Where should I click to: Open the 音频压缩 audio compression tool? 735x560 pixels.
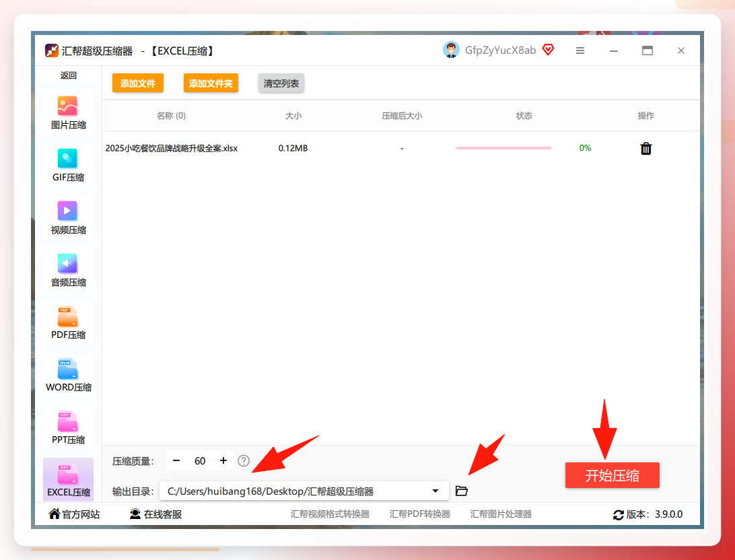tap(69, 271)
